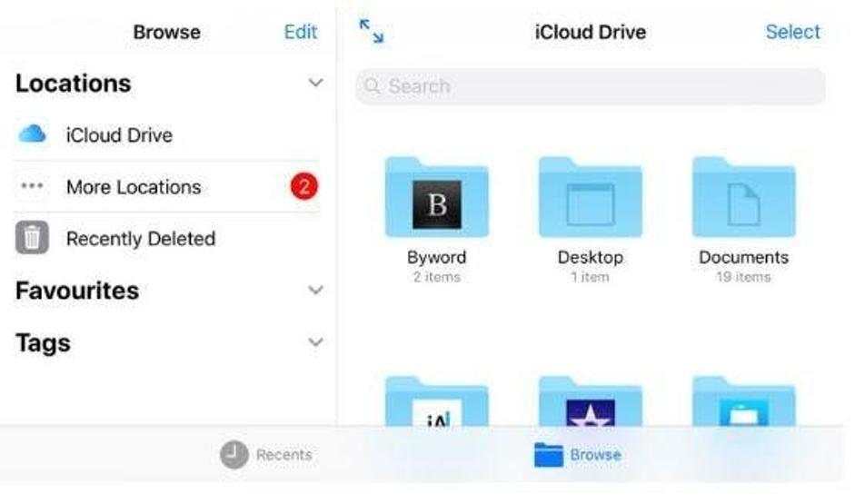855x504 pixels.
Task: Collapse the Favourites section chevron
Action: coord(315,290)
